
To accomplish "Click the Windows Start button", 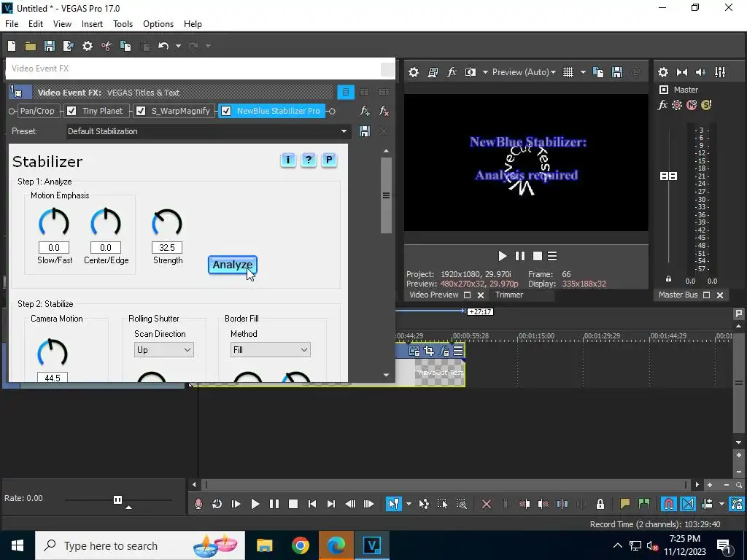I will [x=18, y=545].
